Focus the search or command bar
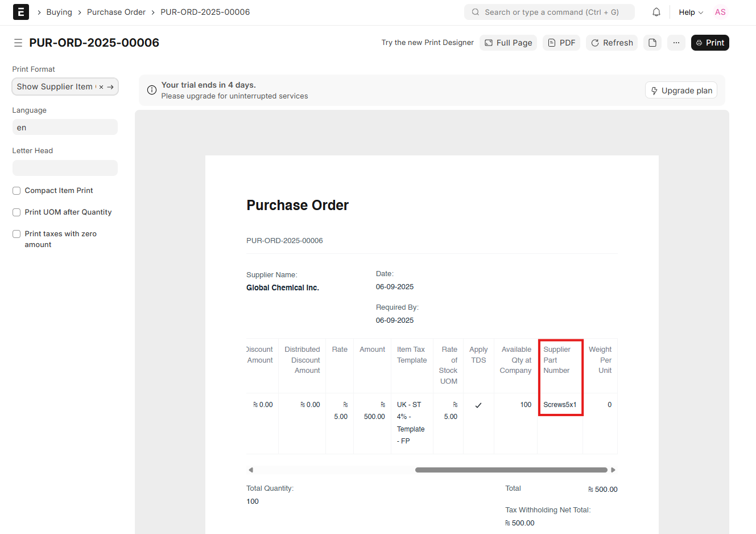The width and height of the screenshot is (756, 534). pos(550,12)
